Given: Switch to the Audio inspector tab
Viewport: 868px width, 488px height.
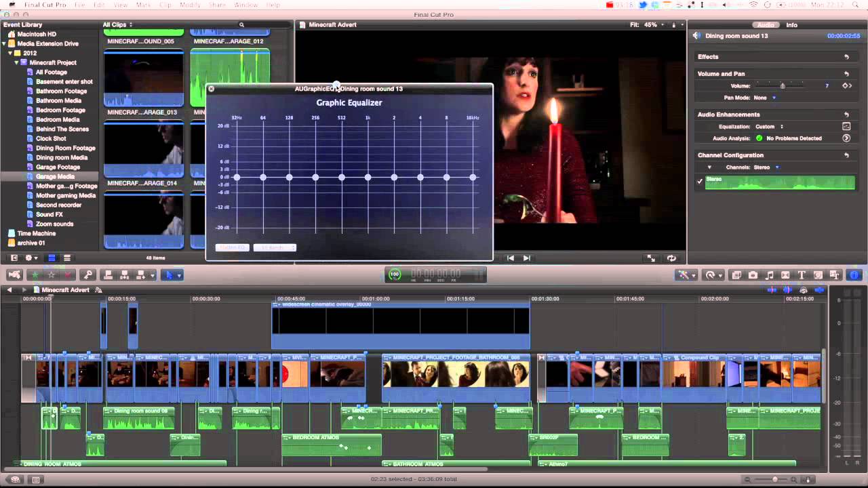Looking at the screenshot, I should 766,25.
